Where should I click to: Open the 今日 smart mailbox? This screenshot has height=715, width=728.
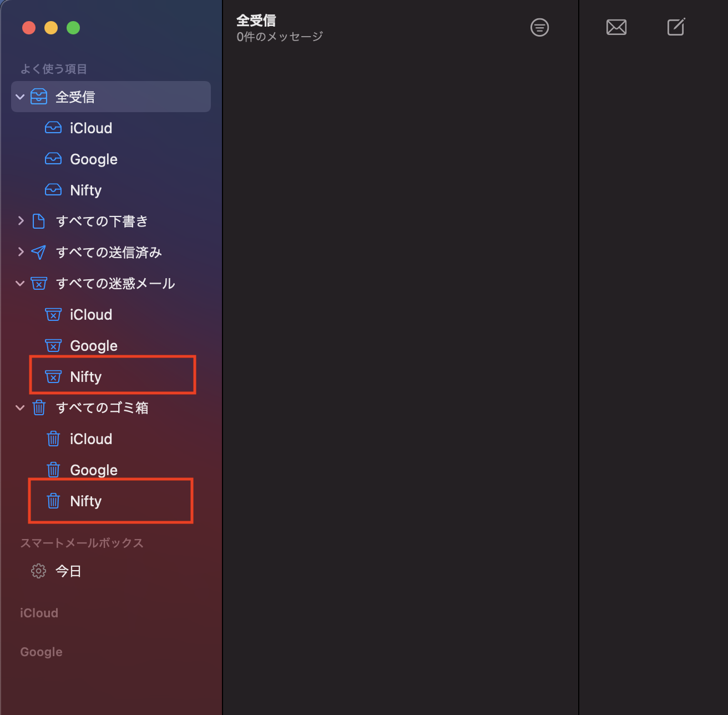68,571
